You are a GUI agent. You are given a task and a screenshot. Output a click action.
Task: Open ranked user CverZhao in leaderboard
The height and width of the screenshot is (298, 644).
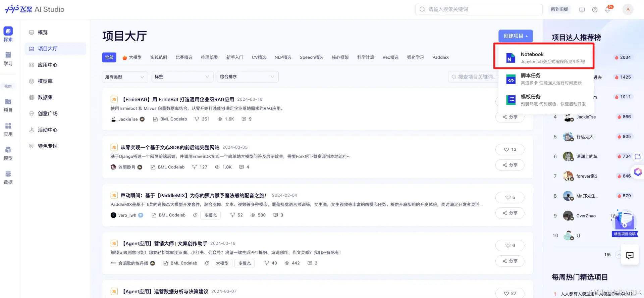(x=586, y=216)
